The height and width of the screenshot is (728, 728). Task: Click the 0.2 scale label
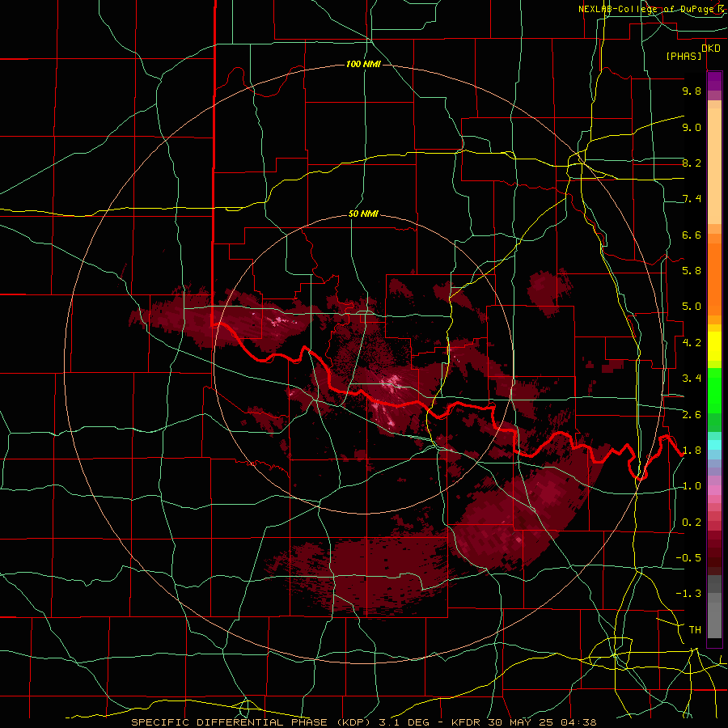692,523
